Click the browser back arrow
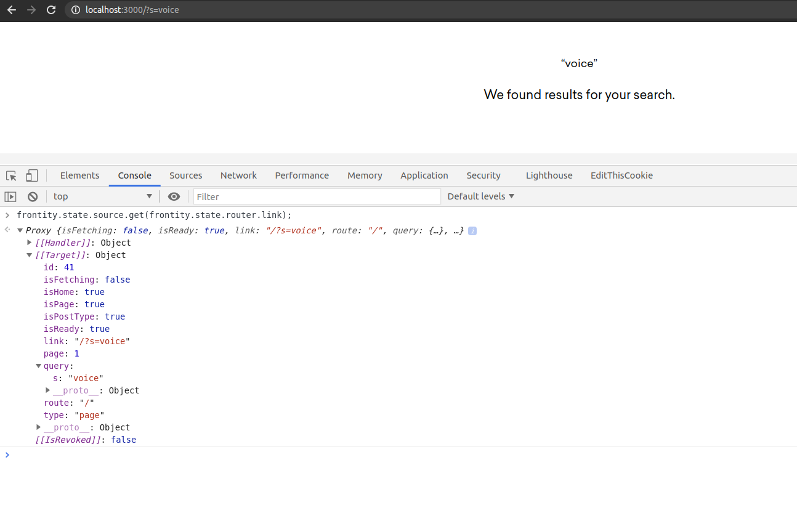This screenshot has width=797, height=532. [11, 10]
